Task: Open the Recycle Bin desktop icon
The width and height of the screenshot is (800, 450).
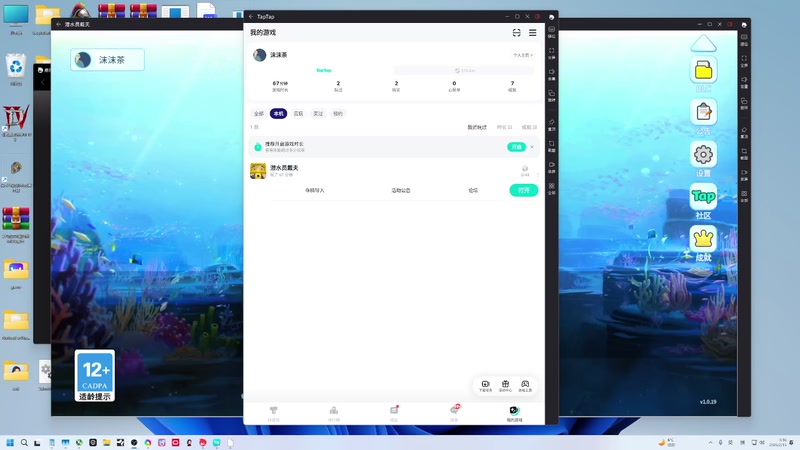Action: click(x=16, y=70)
